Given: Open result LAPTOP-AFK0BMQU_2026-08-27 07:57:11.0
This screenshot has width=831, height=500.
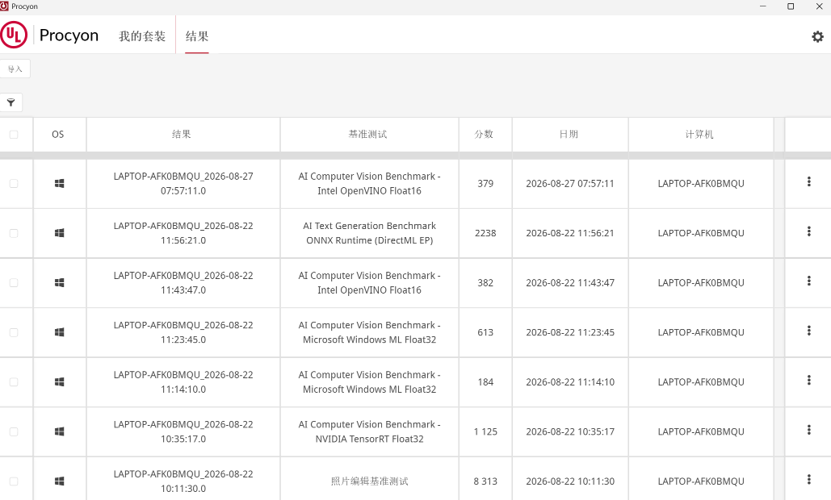Looking at the screenshot, I should 183,183.
